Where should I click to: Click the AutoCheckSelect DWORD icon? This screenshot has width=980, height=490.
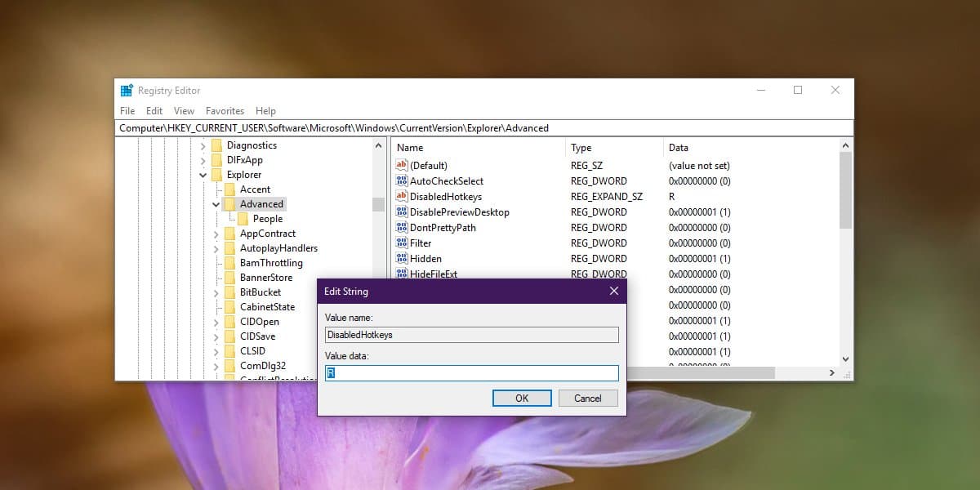(401, 181)
